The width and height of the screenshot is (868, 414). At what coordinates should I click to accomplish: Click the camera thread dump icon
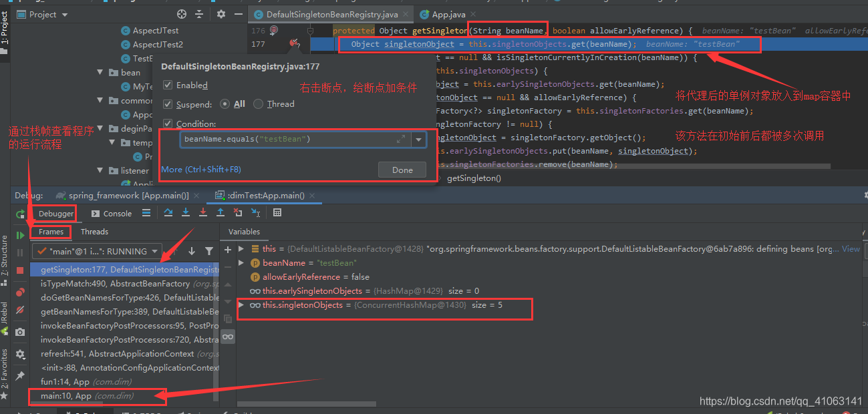pos(20,332)
